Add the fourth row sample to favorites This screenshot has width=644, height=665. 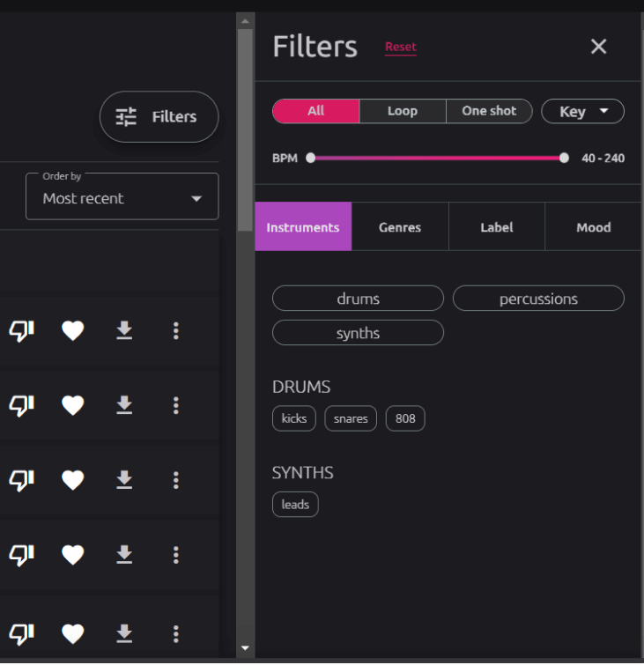tap(72, 555)
